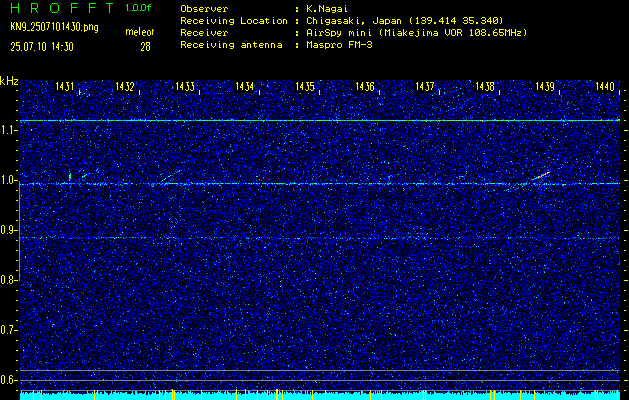The width and height of the screenshot is (629, 400).
Task: Click the diagonal echo trace near 1433
Action: tap(168, 177)
